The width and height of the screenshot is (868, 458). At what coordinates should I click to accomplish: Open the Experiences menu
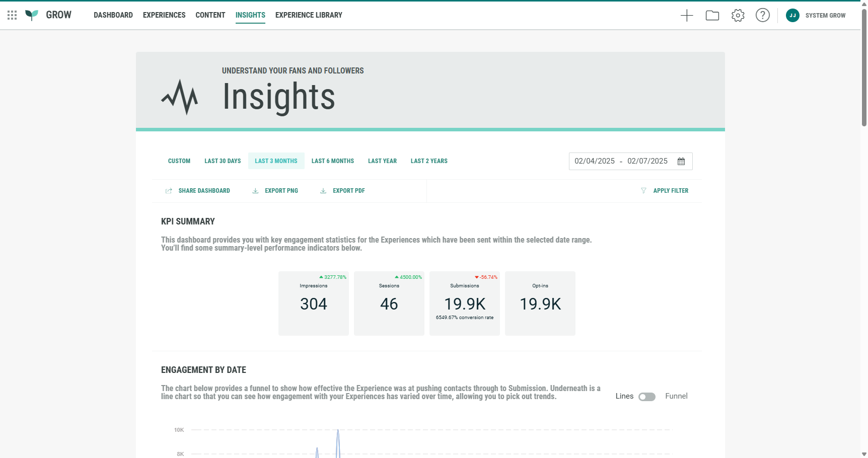coord(164,15)
